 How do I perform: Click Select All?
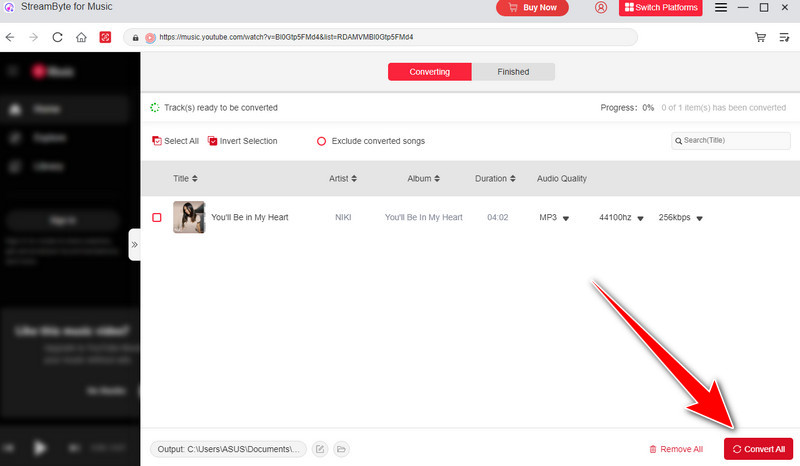click(x=176, y=141)
